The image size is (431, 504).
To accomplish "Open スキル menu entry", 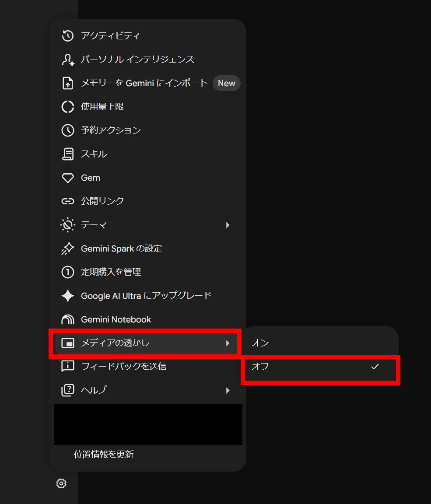I will (148, 154).
